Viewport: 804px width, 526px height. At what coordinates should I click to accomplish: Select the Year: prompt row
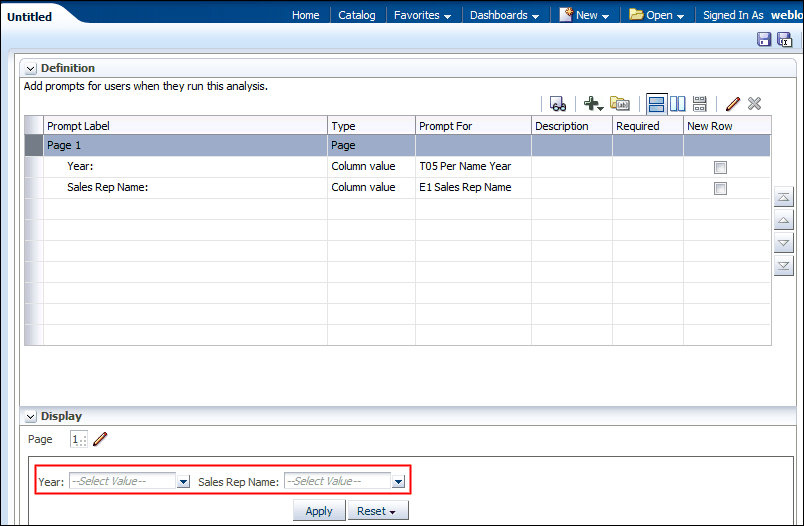click(397, 167)
